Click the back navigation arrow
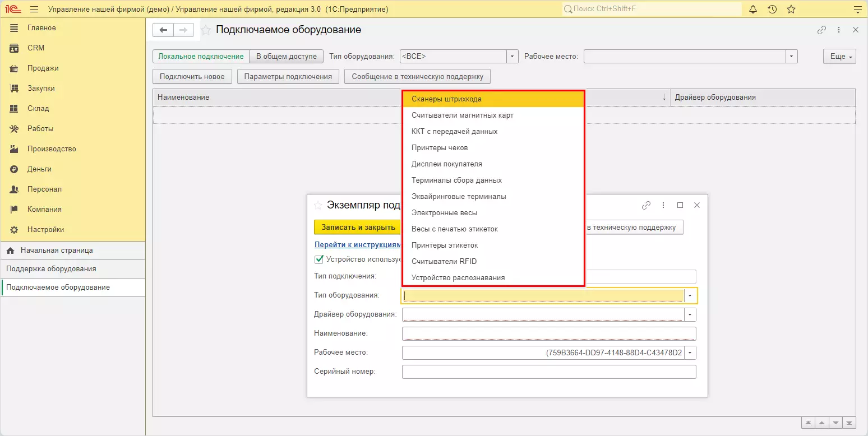The image size is (868, 436). 163,30
